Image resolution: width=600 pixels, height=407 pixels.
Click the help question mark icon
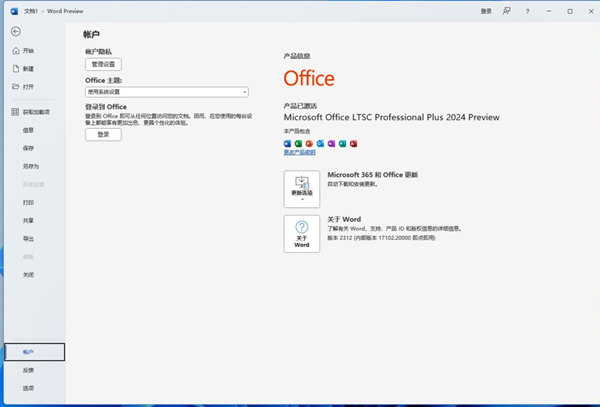(x=527, y=11)
